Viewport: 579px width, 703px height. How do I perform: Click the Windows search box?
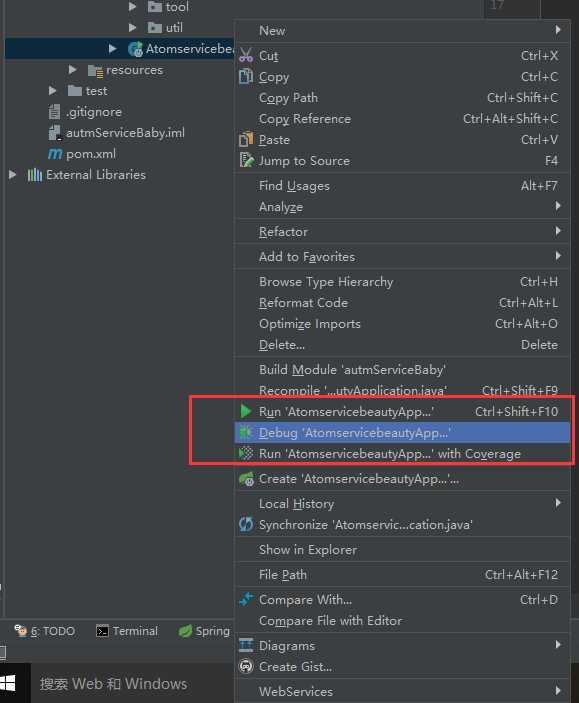pos(132,683)
